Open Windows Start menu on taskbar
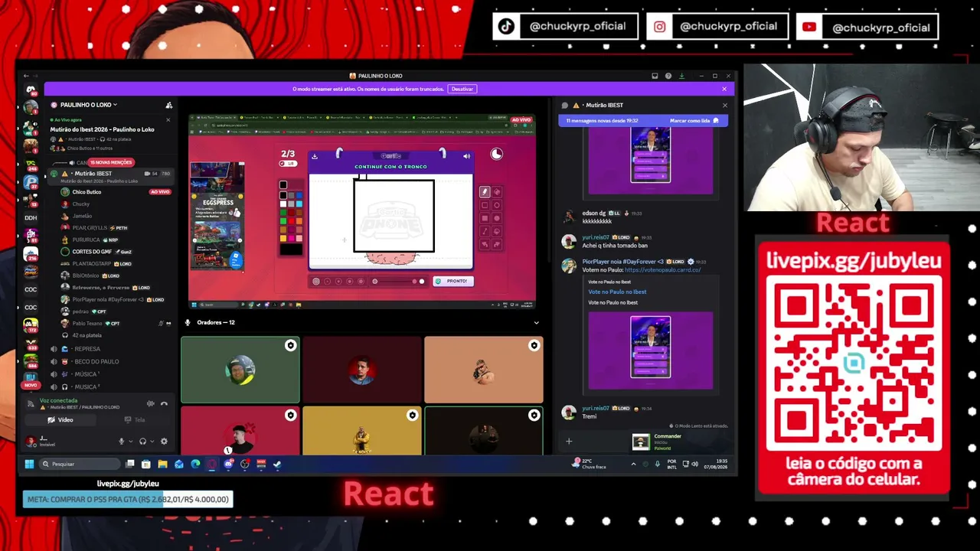This screenshot has height=551, width=980. tap(30, 464)
